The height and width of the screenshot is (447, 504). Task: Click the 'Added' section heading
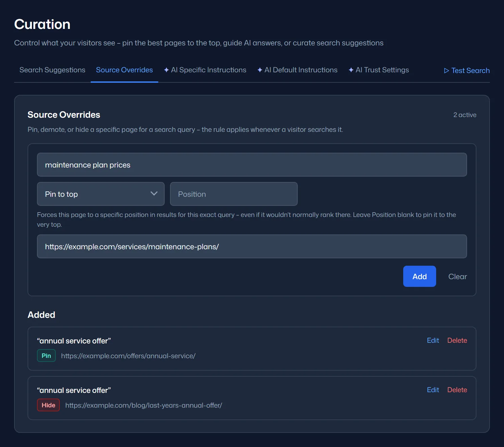point(41,315)
